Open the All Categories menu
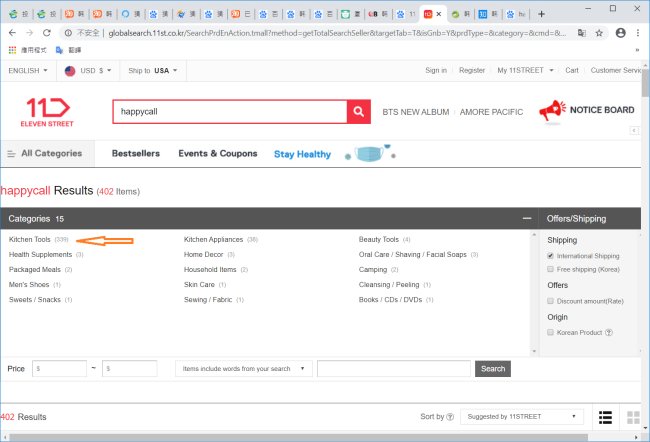The height and width of the screenshot is (442, 650). [x=45, y=154]
